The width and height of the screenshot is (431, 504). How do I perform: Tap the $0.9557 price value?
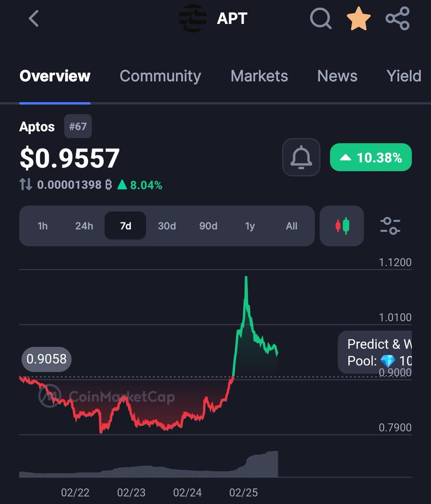tap(70, 158)
